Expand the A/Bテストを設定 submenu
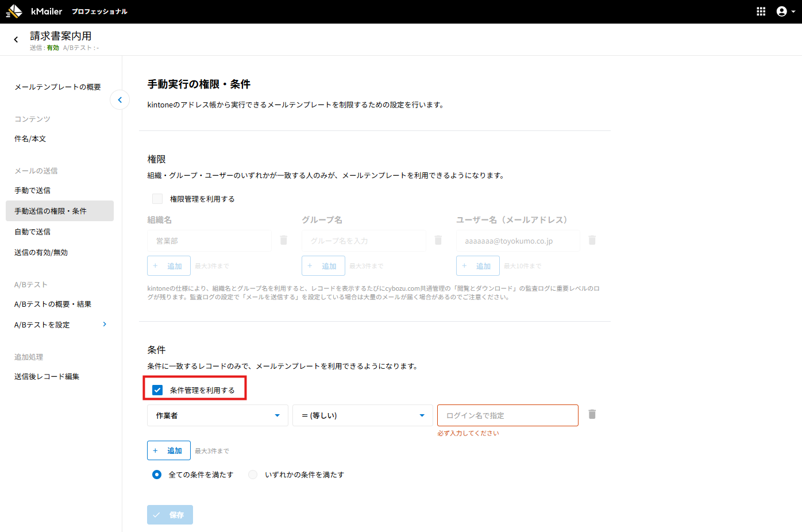The image size is (802, 532). (x=105, y=325)
